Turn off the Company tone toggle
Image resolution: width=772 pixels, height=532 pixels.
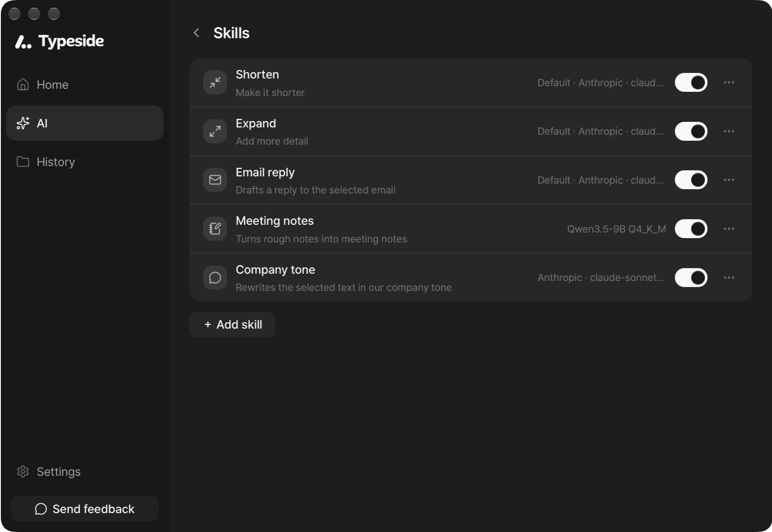[x=691, y=278]
